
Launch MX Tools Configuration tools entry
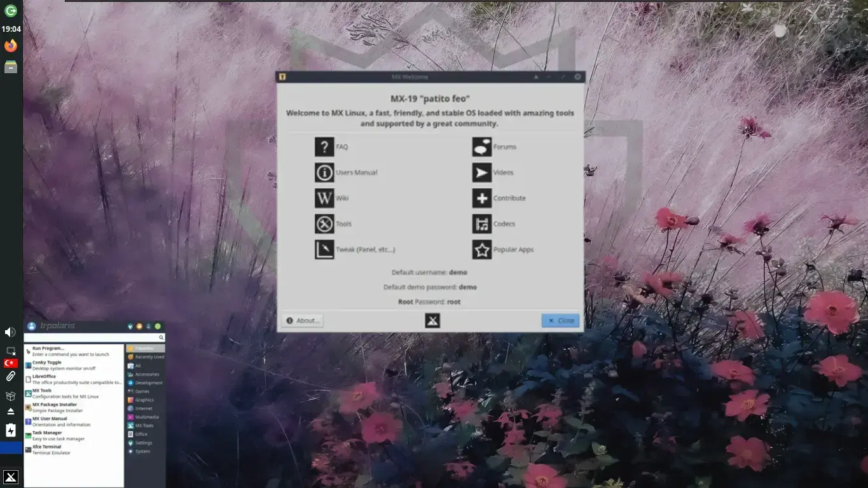click(x=74, y=393)
